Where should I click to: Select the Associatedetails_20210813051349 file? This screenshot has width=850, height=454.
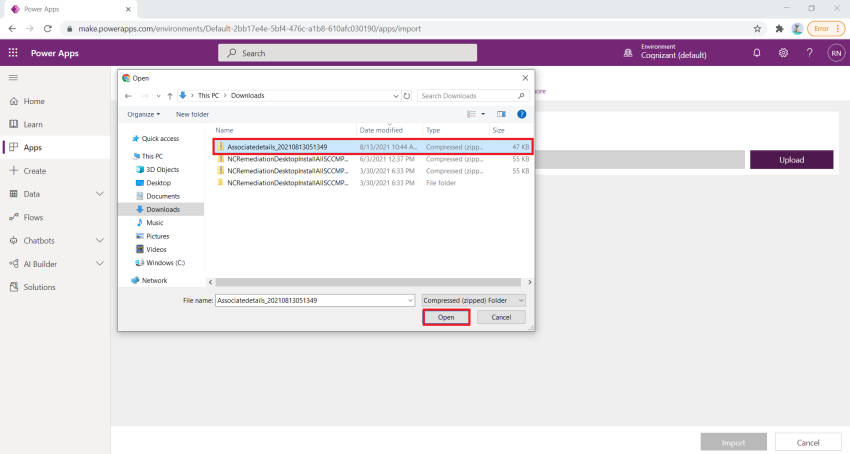pyautogui.click(x=373, y=147)
